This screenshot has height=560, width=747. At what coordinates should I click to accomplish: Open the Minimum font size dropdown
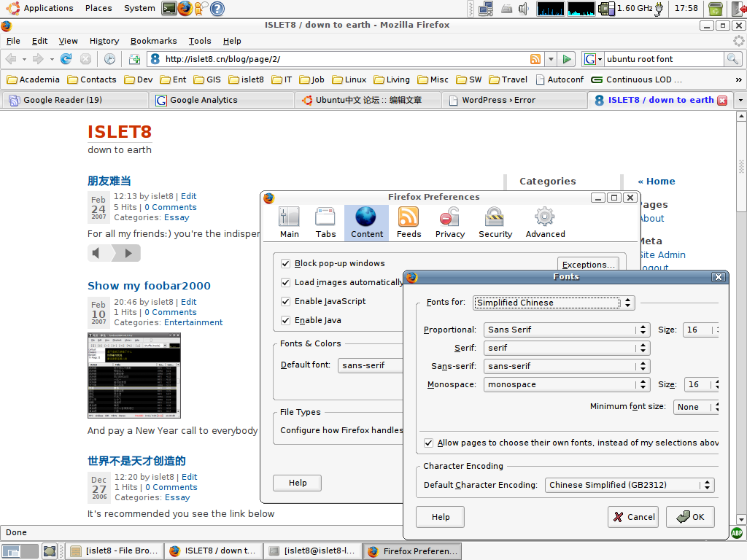[x=696, y=407]
